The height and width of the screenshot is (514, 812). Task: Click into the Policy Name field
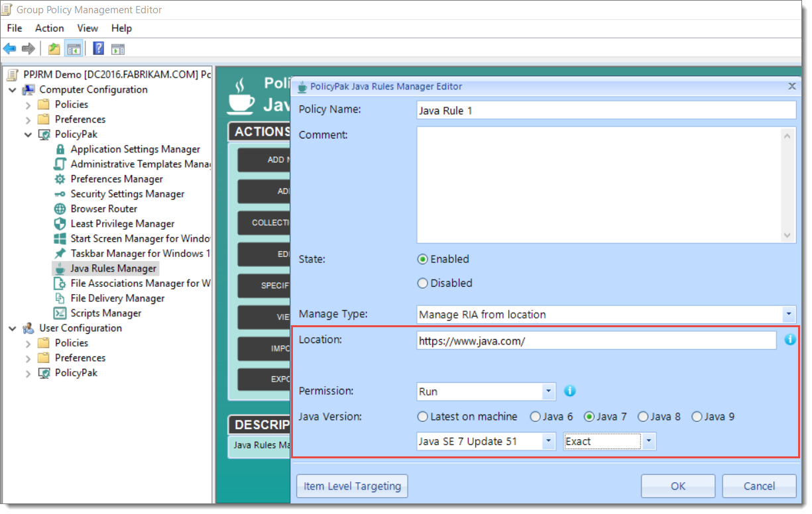pyautogui.click(x=606, y=110)
